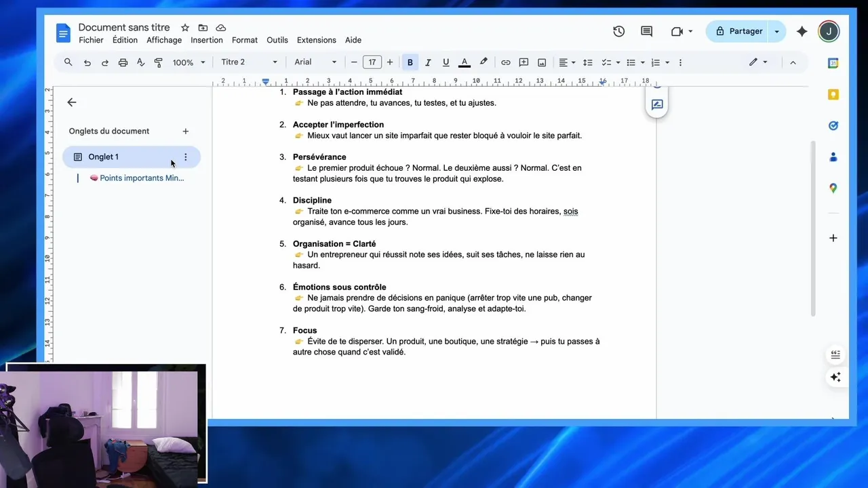Viewport: 868px width, 488px height.
Task: Open the zoom 100% dropdown
Action: [189, 62]
